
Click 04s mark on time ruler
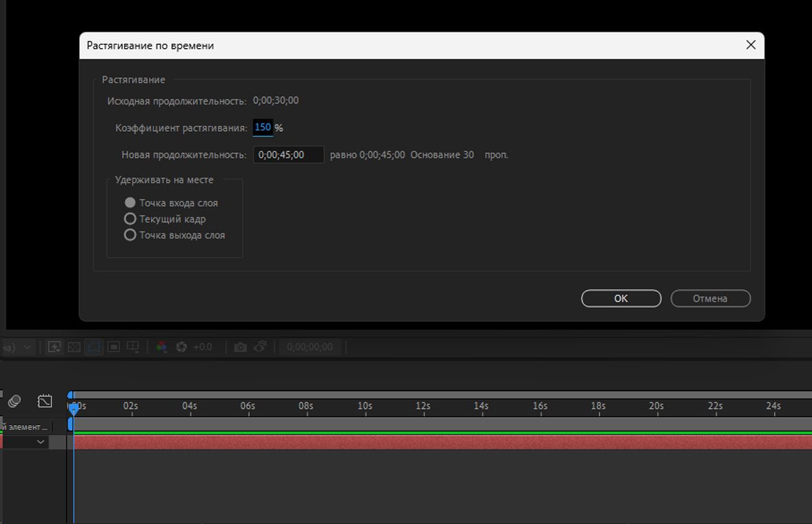189,406
